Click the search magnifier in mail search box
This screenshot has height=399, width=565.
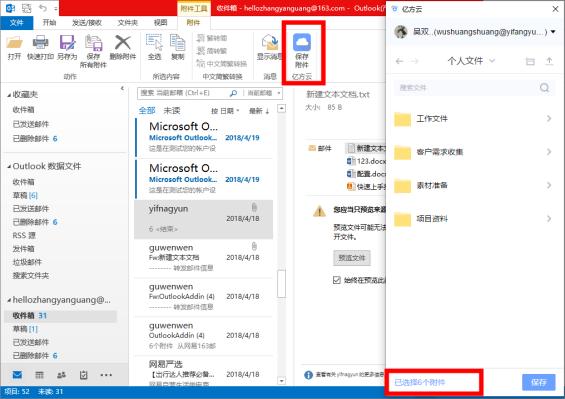point(233,93)
